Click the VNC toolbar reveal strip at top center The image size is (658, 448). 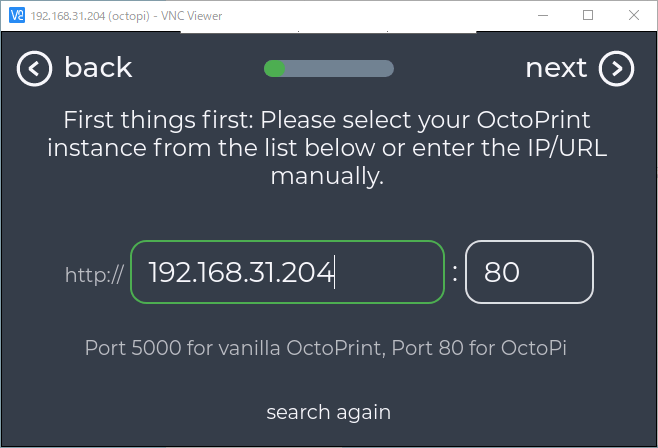[329, 31]
